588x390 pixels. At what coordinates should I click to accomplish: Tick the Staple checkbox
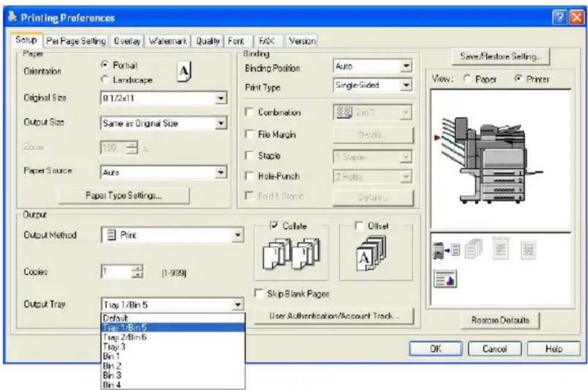(249, 156)
